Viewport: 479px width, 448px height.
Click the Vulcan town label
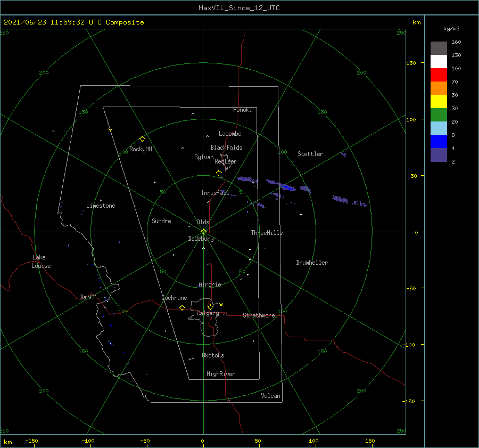(x=271, y=396)
